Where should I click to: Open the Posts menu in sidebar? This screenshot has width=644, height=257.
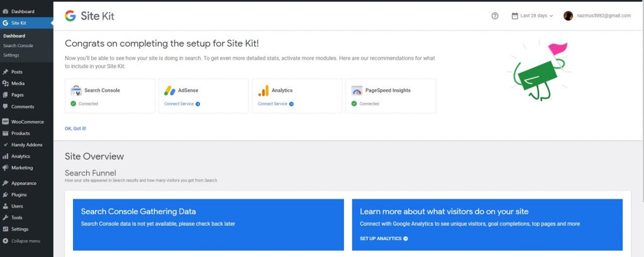pos(17,72)
